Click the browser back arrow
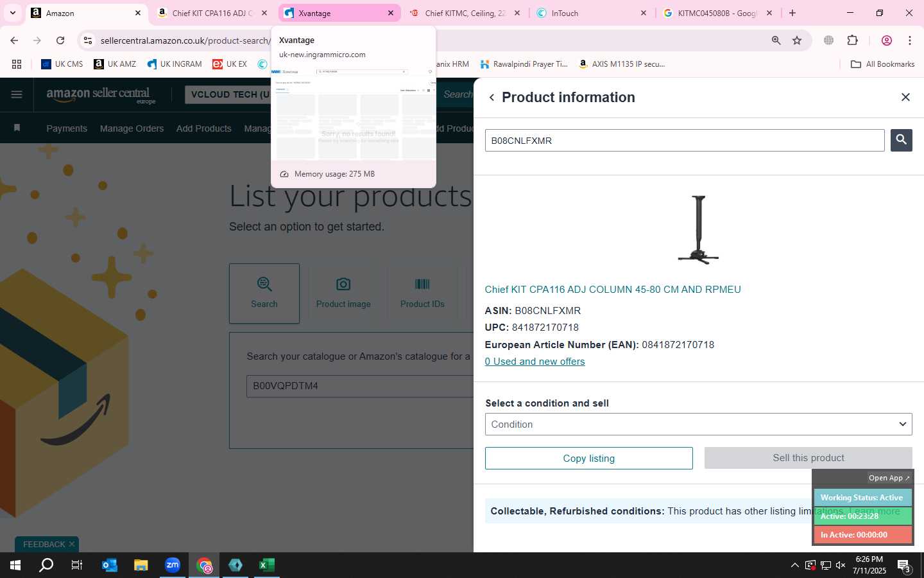Viewport: 924px width, 578px height. pyautogui.click(x=14, y=40)
